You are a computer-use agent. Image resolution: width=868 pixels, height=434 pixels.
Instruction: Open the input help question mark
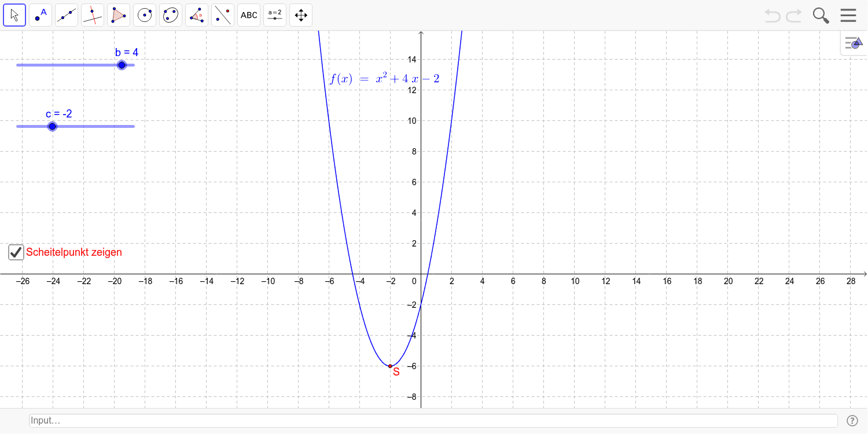click(852, 421)
